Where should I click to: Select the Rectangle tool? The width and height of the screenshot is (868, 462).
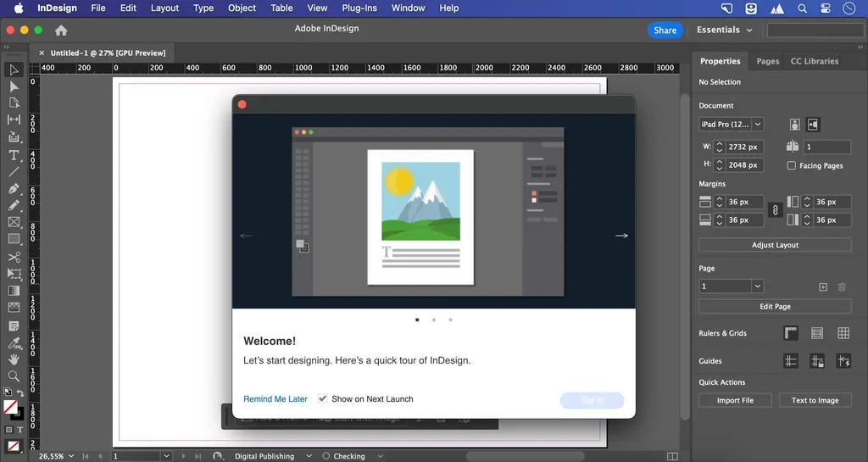point(14,239)
